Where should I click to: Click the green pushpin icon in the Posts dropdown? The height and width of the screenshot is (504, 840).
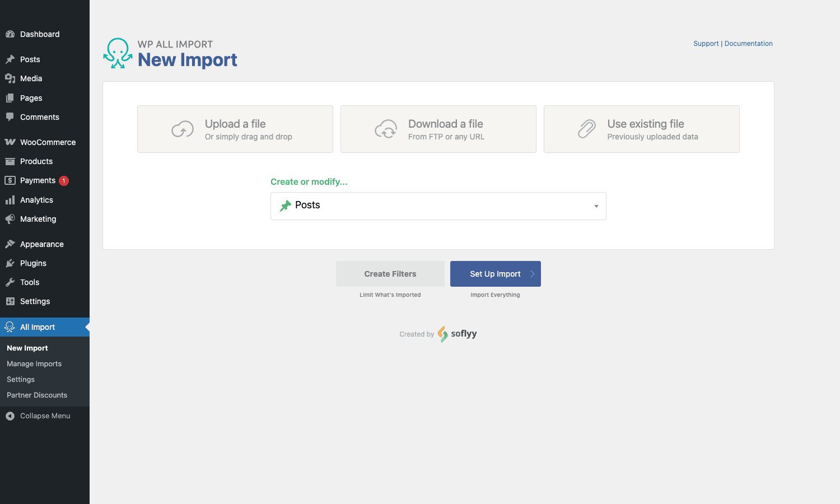(286, 206)
